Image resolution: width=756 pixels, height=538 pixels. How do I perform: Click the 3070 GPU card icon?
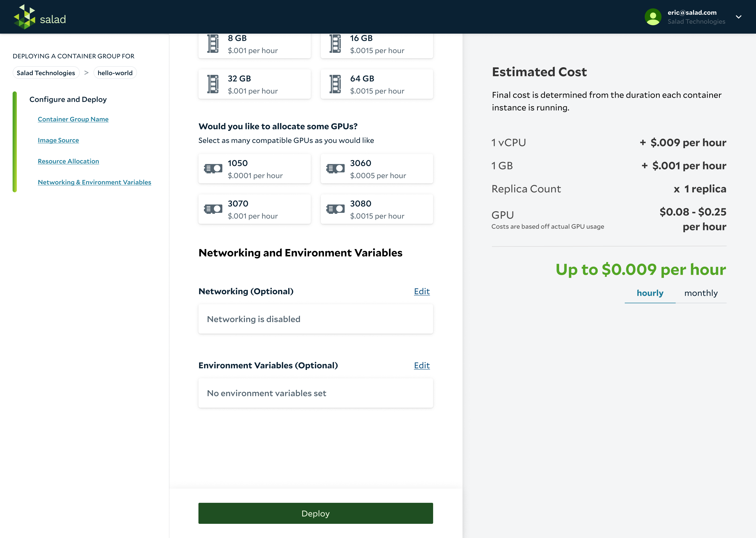pyautogui.click(x=213, y=209)
